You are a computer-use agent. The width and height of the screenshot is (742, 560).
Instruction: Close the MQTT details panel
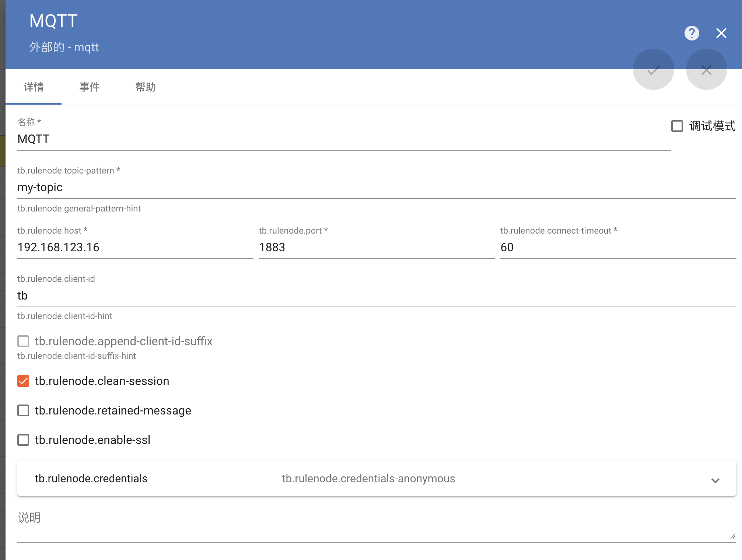point(721,33)
